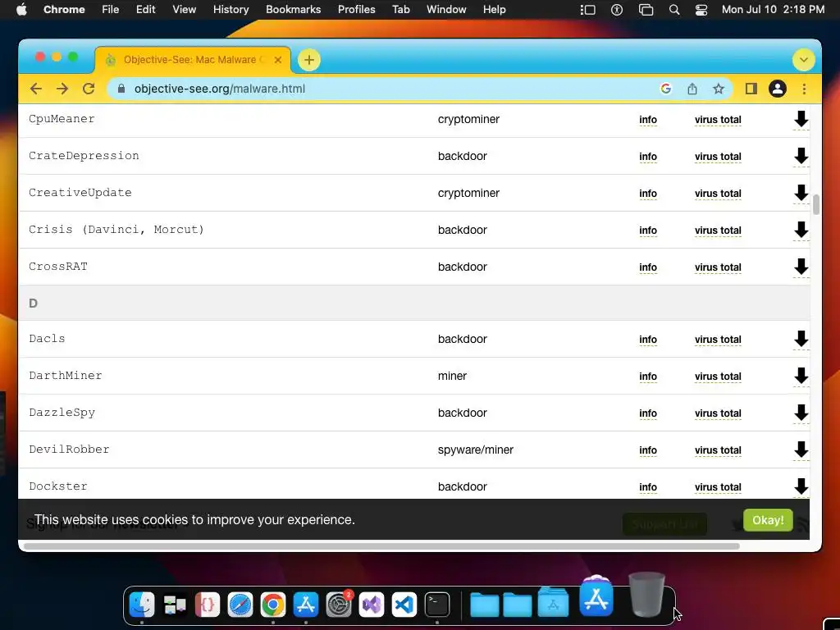Expand the tab search chevron dropdown
Screen dimensions: 840x630
click(804, 60)
